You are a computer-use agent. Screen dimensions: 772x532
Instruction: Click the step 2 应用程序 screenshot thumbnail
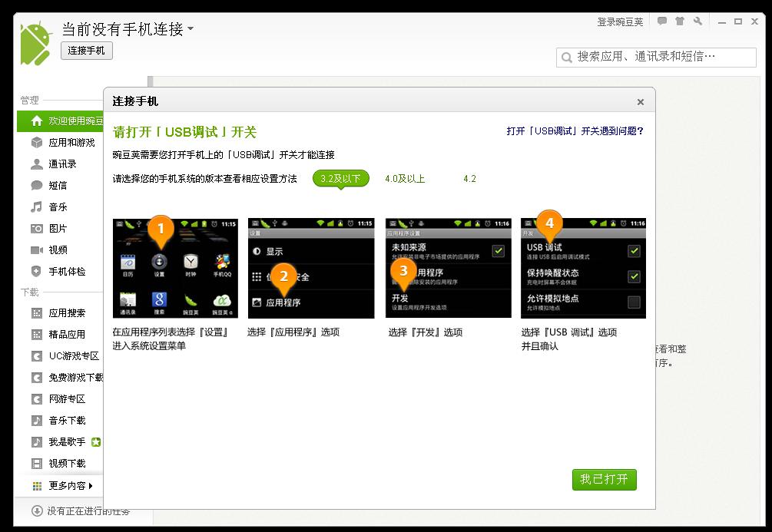click(x=311, y=268)
